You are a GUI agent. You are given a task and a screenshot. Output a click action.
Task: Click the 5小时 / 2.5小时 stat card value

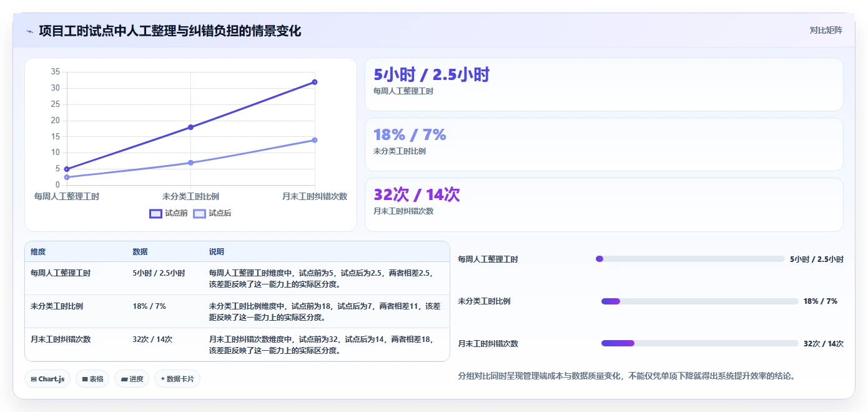[432, 75]
